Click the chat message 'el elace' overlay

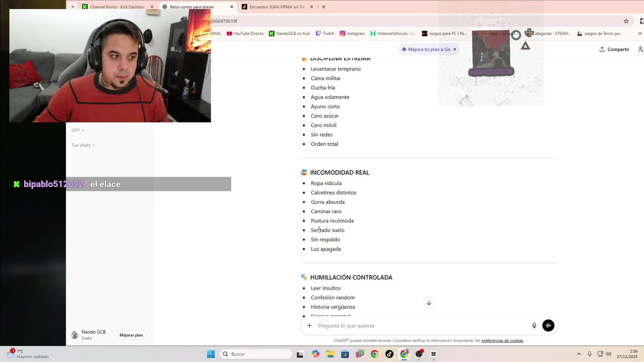pos(105,184)
